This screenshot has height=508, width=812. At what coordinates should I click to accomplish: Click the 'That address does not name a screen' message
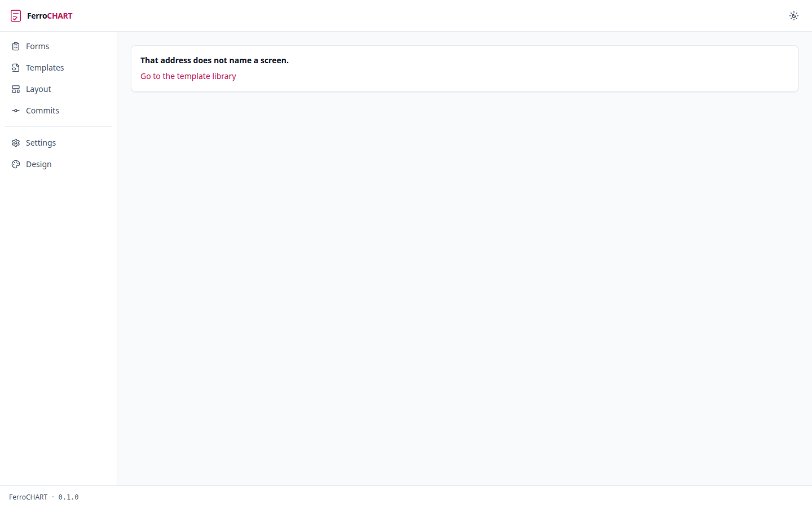[x=214, y=60]
